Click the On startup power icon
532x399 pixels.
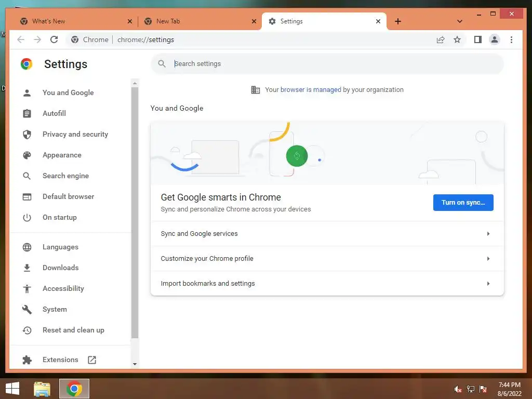(27, 218)
